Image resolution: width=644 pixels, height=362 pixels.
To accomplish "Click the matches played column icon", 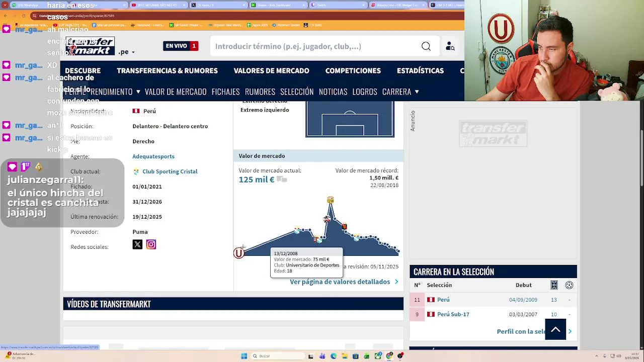I will tap(554, 285).
